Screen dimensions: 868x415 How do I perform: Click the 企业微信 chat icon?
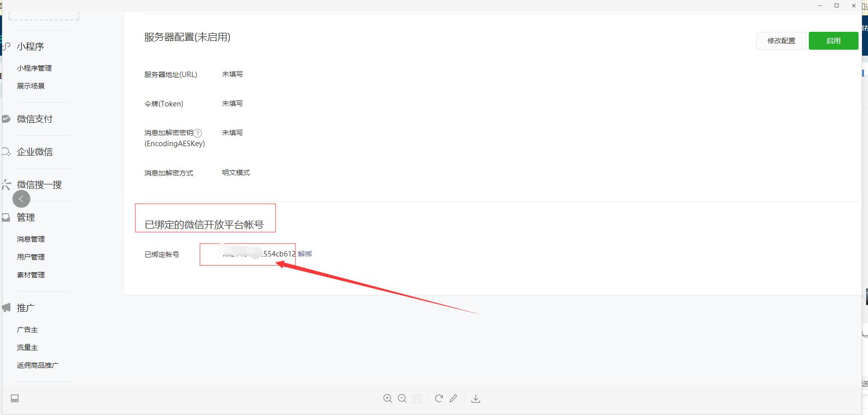pos(6,152)
